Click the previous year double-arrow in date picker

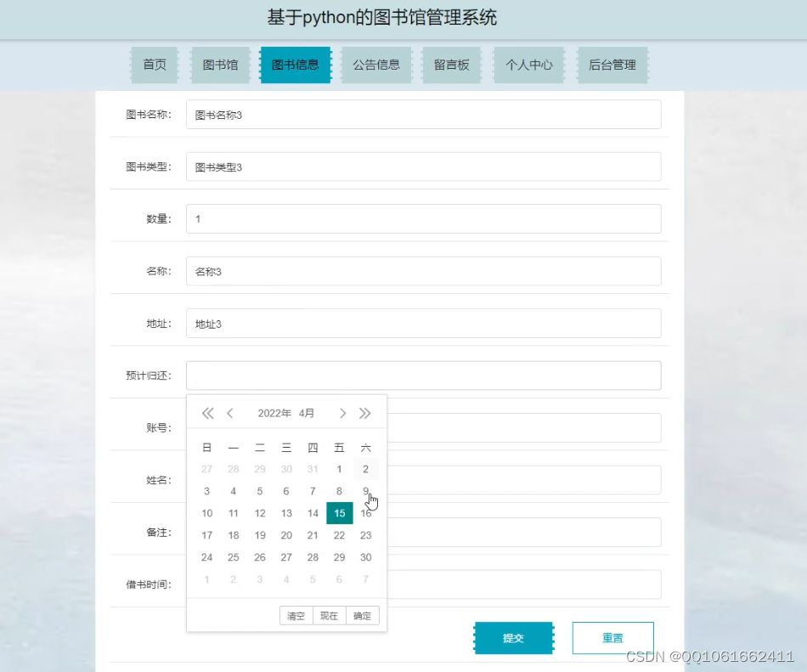point(207,413)
